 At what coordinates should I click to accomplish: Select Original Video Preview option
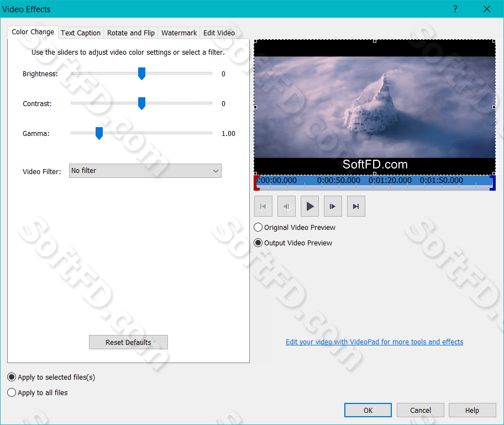click(295, 227)
